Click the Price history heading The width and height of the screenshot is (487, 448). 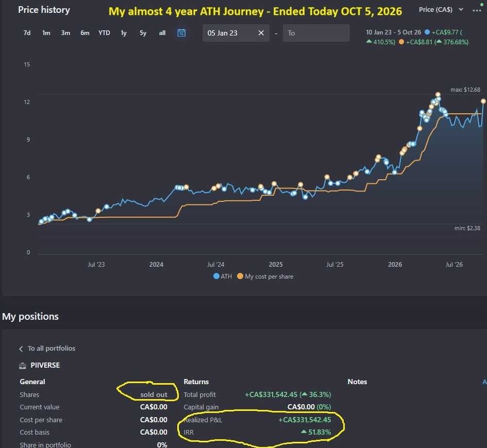click(44, 10)
